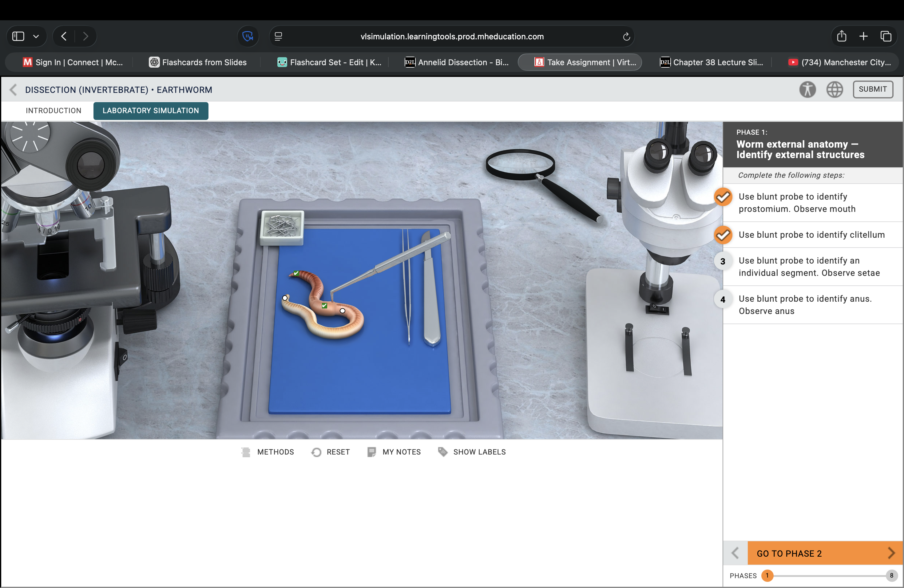Click the accessibility icon near Submit

(x=807, y=89)
